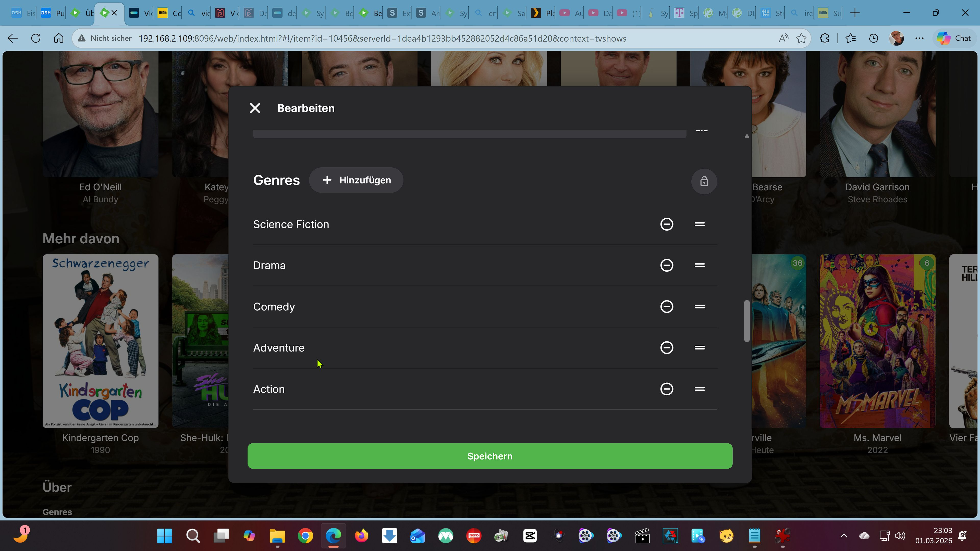The image size is (980, 551).
Task: Click scrollbar up arrow in dialog
Action: pyautogui.click(x=746, y=136)
